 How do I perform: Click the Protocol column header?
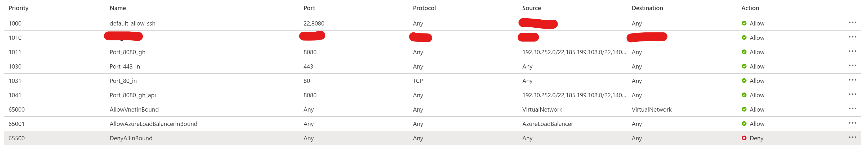tap(424, 8)
